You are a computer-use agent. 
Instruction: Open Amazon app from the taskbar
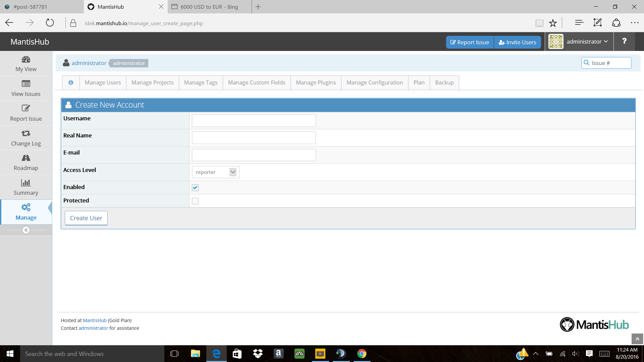coord(278,354)
